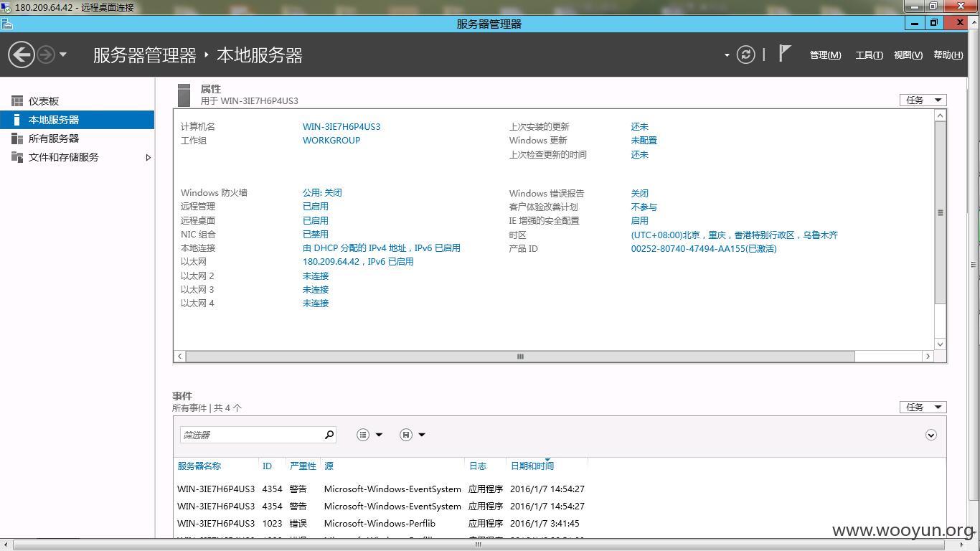This screenshot has height=551, width=980.
Task: Open the 帮助(H) menu
Action: coord(948,55)
